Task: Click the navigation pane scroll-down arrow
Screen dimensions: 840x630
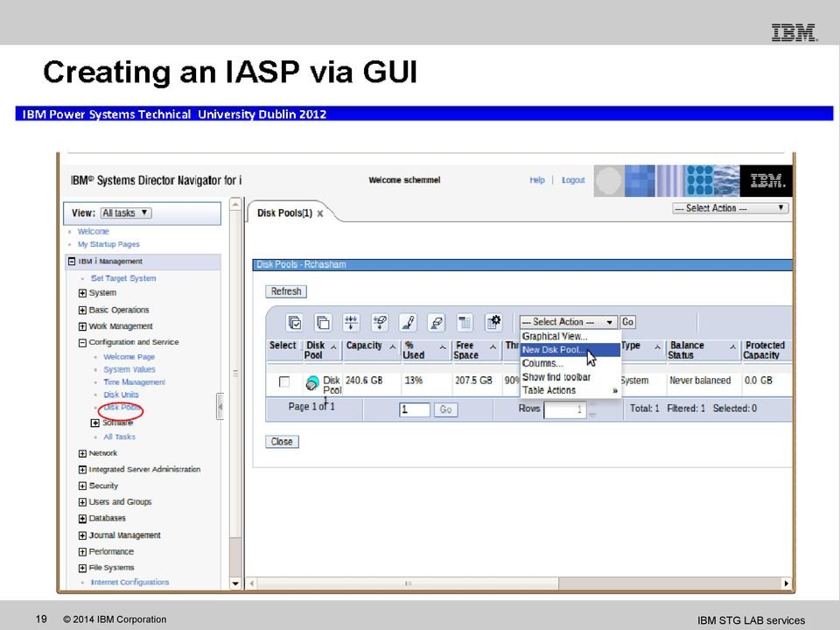Action: pyautogui.click(x=235, y=584)
